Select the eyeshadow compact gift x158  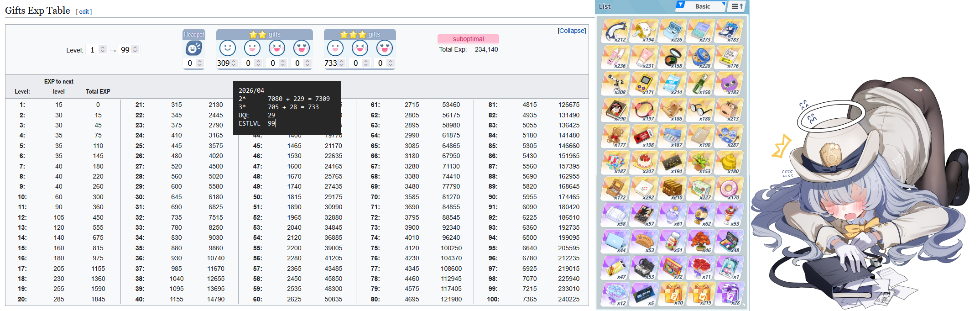672,58
